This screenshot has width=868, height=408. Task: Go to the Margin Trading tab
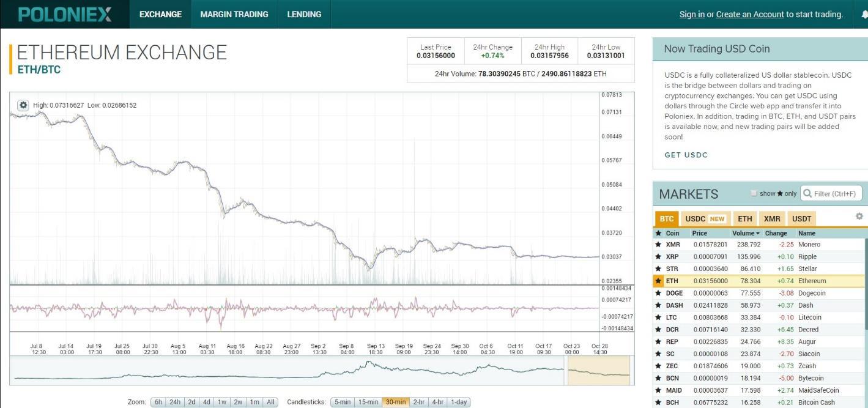(x=234, y=14)
